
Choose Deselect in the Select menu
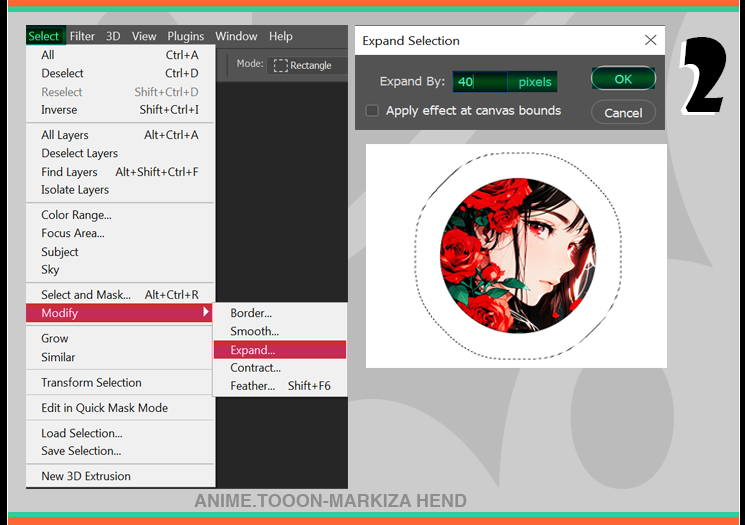tap(120, 73)
